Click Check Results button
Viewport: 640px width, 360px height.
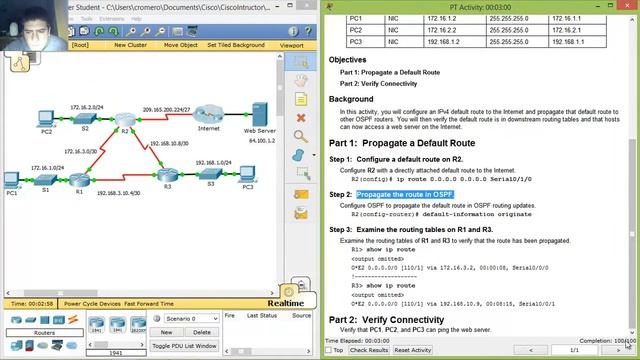point(368,350)
